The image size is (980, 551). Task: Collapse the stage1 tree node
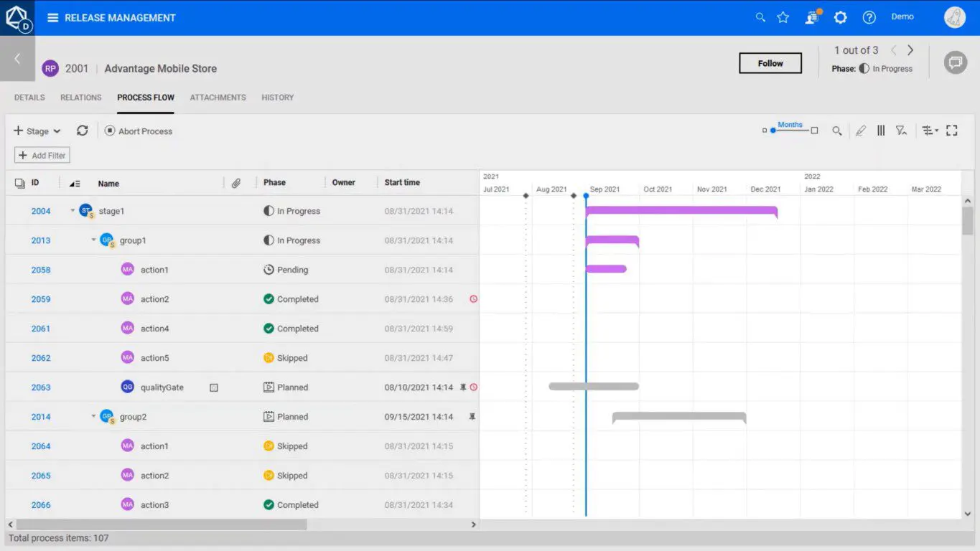(x=73, y=211)
